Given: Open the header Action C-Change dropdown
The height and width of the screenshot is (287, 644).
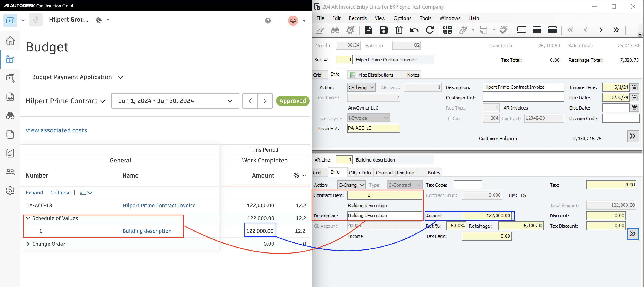Looking at the screenshot, I should [x=361, y=87].
